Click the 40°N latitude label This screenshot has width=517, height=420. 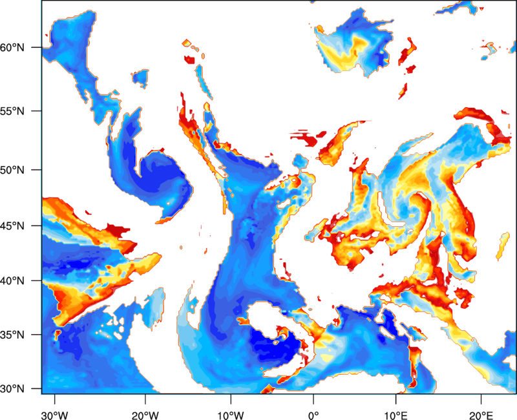tap(12, 281)
